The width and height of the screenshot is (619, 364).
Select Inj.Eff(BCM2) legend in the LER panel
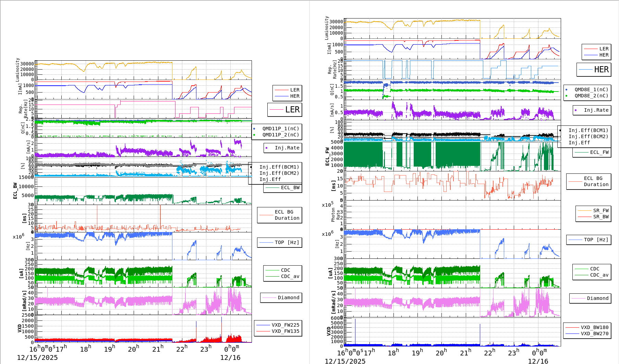pos(279,173)
